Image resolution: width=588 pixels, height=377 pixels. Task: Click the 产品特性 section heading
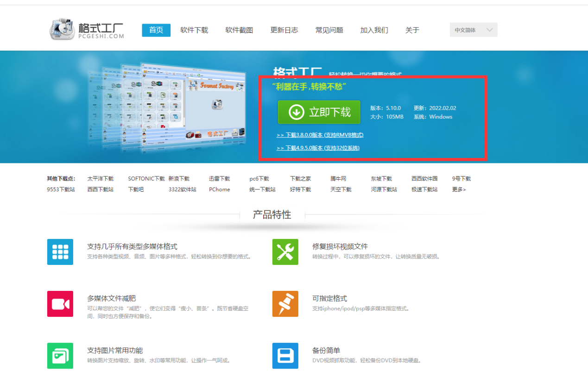[272, 214]
